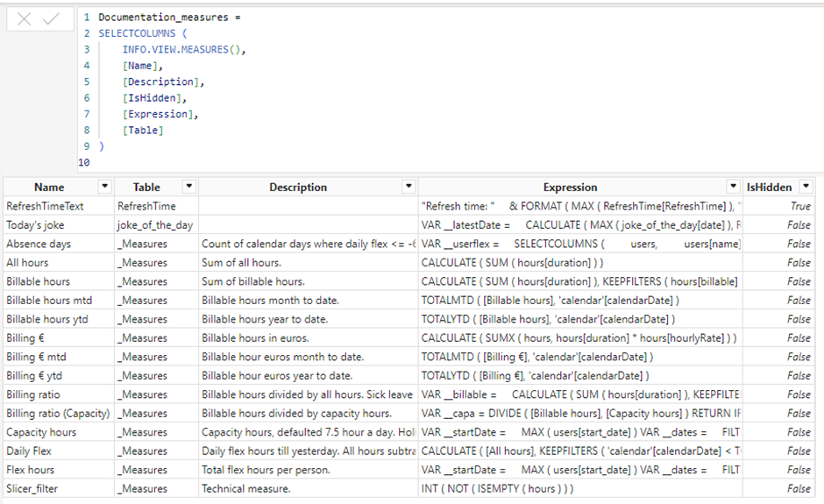Commit the DAX formula with the checkmark icon
The image size is (824, 504).
[52, 19]
